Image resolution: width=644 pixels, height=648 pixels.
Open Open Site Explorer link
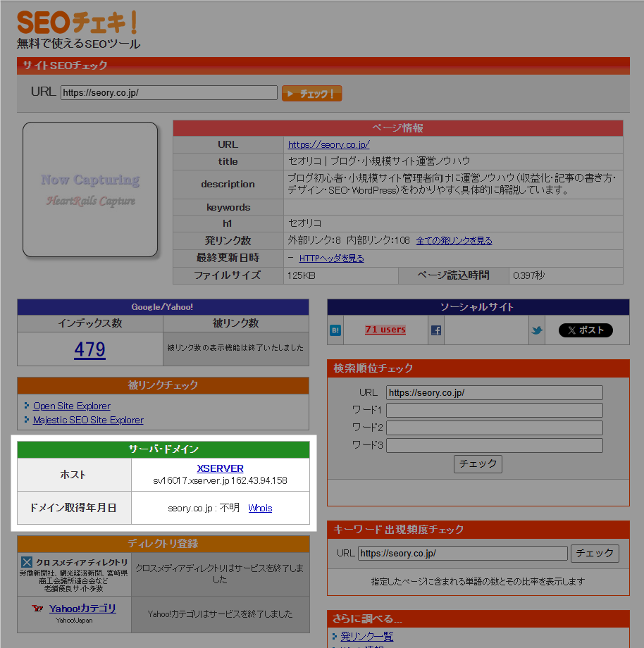(71, 406)
